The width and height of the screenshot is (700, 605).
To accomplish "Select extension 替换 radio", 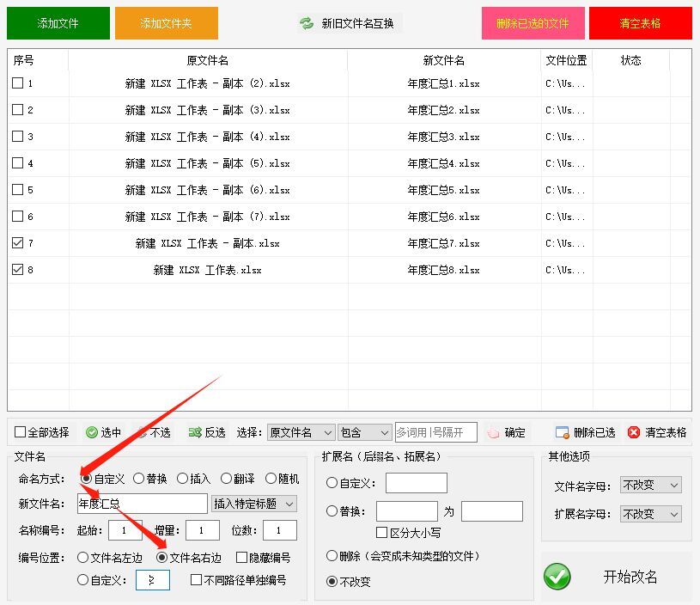I will click(332, 510).
